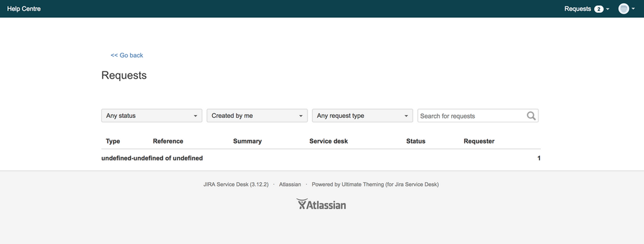Click the 'Summary' column header

click(248, 141)
